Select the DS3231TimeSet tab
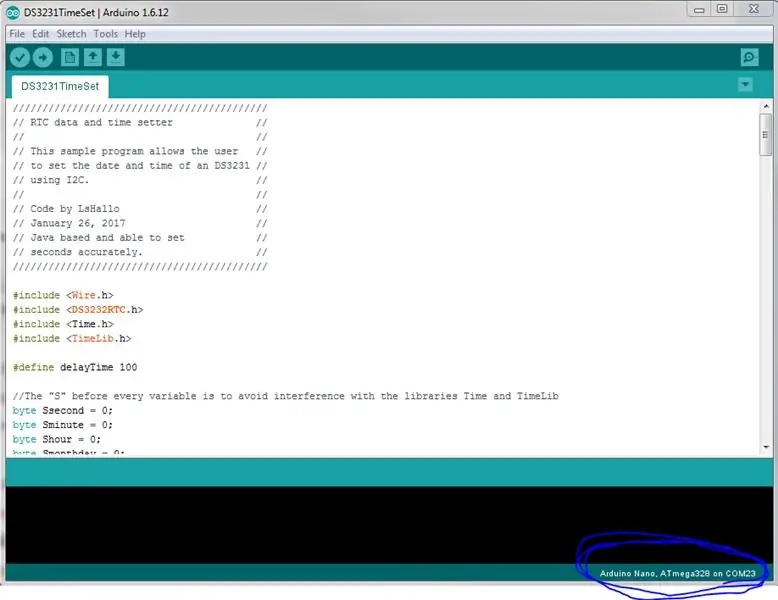 (60, 86)
